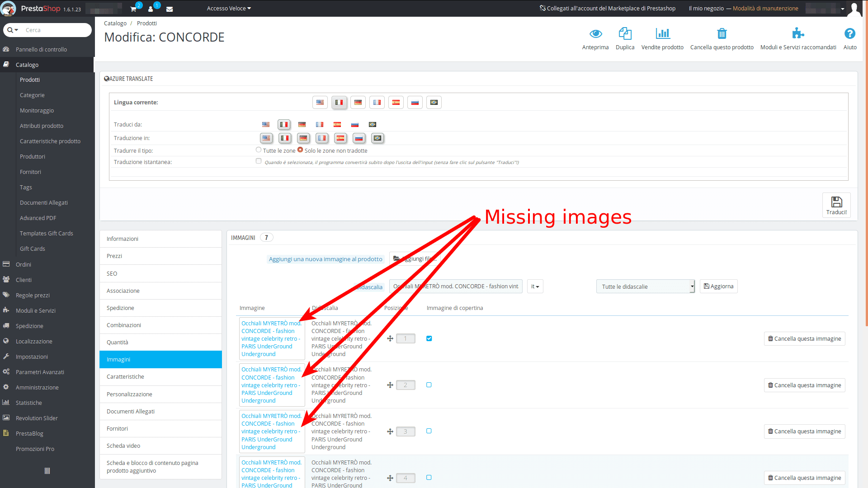This screenshot has height=488, width=868.
Task: Click the Cancella questo prodotto trash icon
Action: point(722,38)
